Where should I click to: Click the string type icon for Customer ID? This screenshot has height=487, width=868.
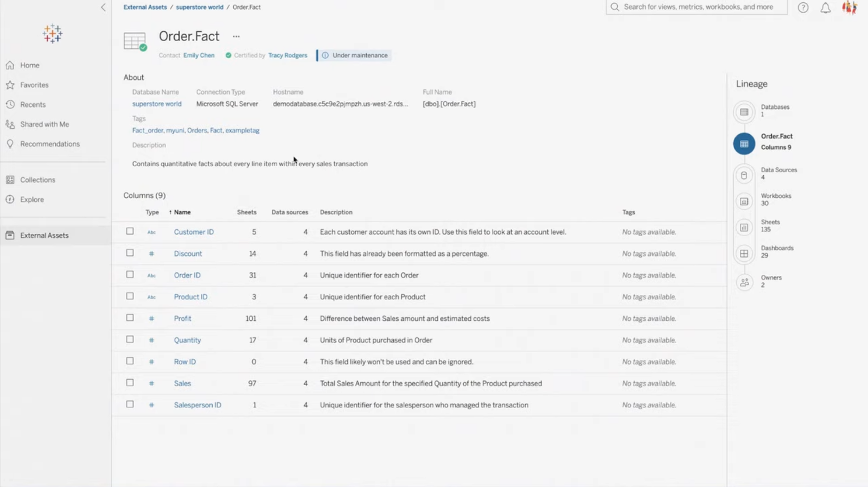[x=151, y=232]
